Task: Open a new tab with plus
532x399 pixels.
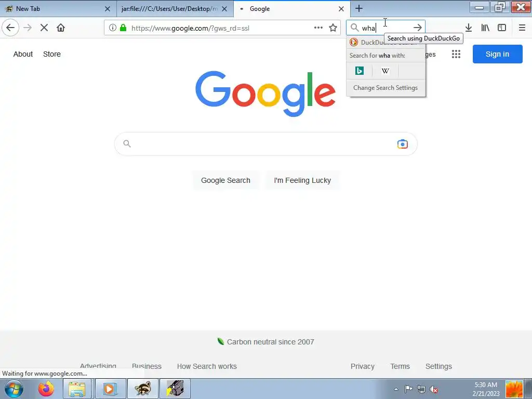Action: coord(359,8)
